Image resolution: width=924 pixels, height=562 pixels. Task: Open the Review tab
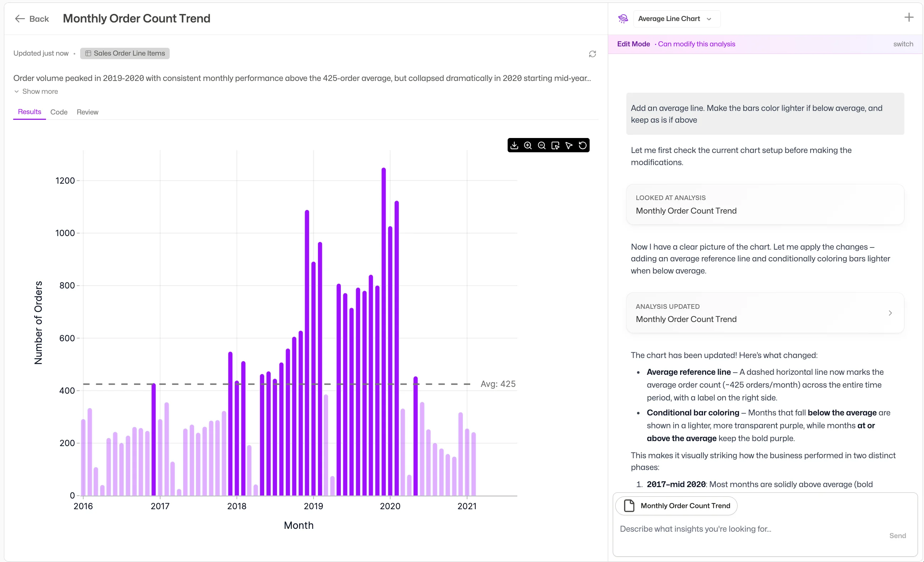click(87, 112)
